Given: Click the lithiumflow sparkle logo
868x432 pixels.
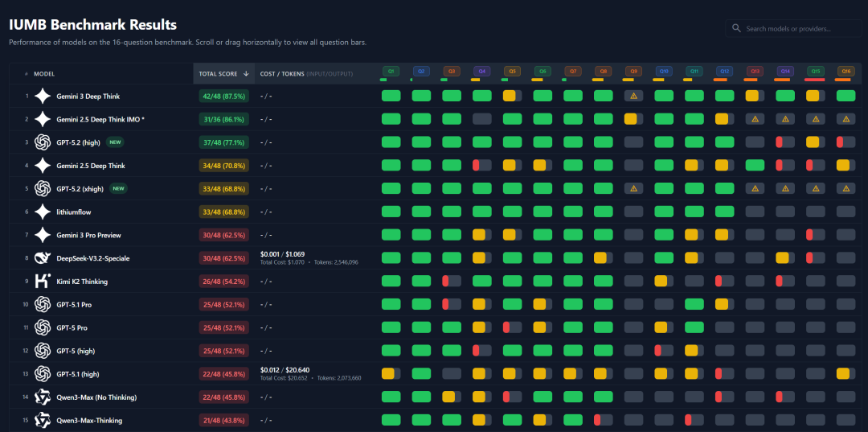Looking at the screenshot, I should pos(43,212).
